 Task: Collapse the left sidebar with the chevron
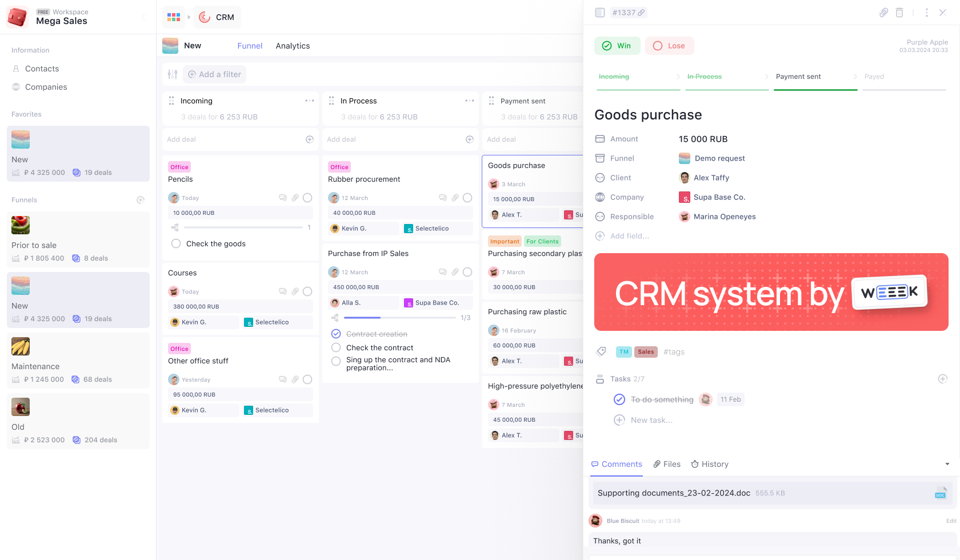(143, 17)
